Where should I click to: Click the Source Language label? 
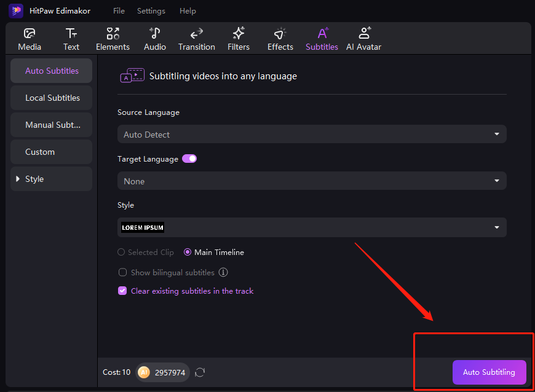(148, 112)
